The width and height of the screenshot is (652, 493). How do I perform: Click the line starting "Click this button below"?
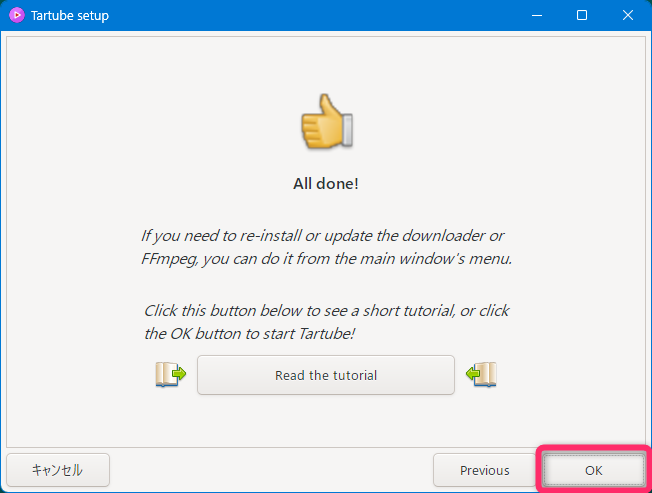coord(326,311)
